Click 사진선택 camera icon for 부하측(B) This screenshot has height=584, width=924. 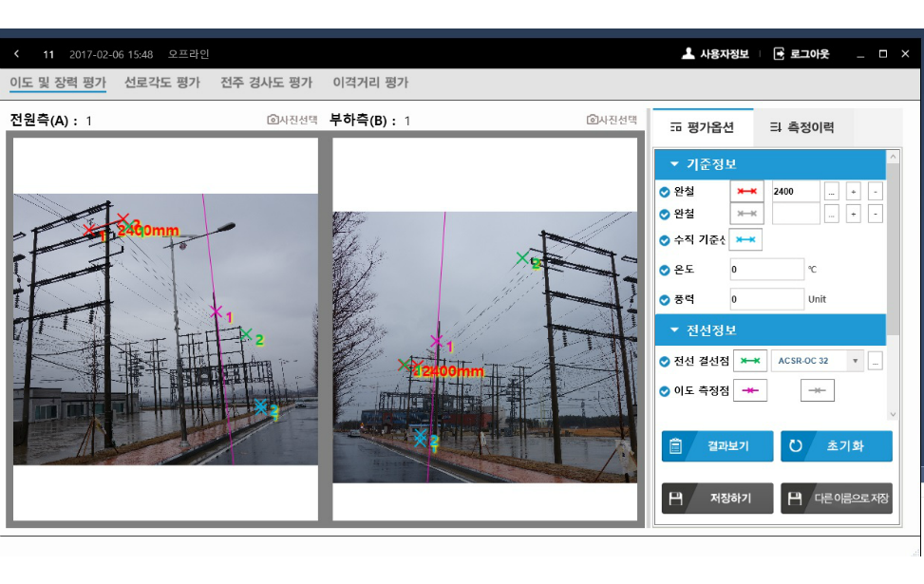point(593,120)
